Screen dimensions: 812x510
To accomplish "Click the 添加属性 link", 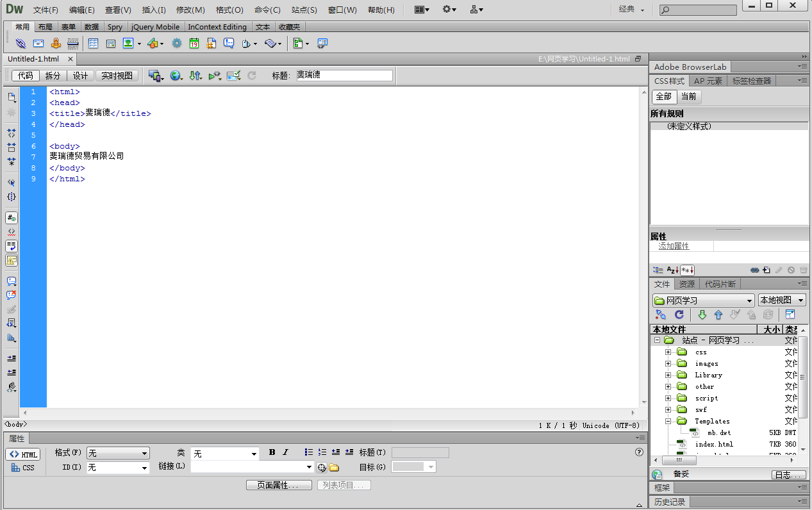I will click(674, 246).
